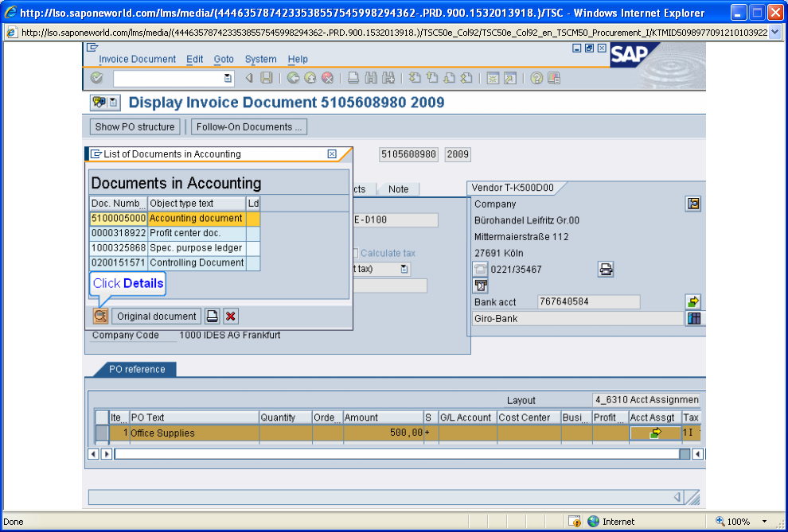
Task: Click the Save diskette icon in toolbar
Action: point(267,78)
